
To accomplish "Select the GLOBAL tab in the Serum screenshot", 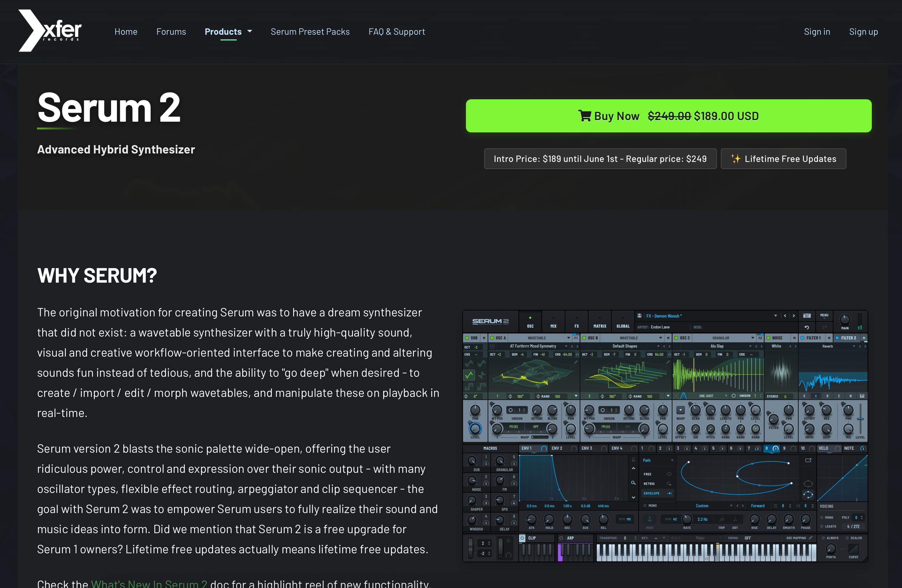I will point(623,322).
